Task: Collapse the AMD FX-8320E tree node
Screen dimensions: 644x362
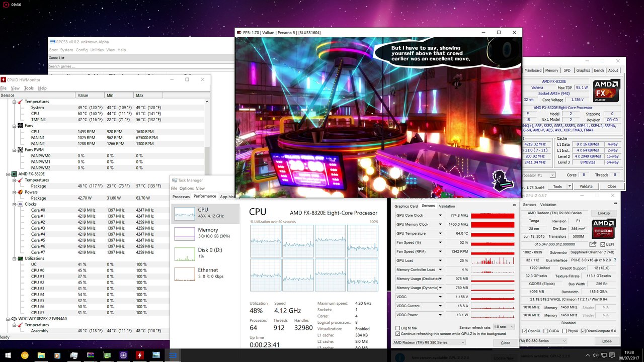Action: tap(8, 174)
